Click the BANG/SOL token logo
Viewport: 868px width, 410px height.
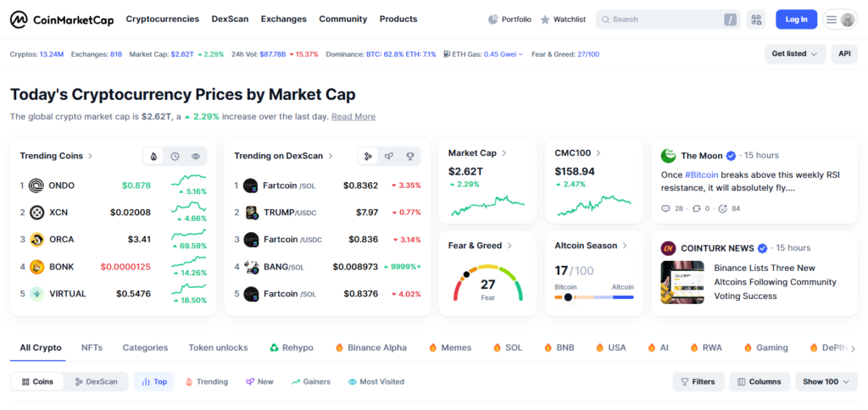click(x=251, y=267)
